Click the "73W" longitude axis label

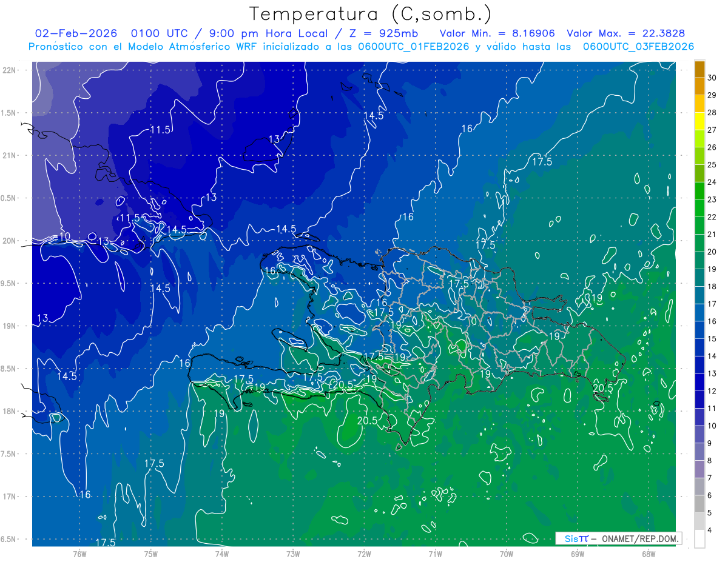(293, 554)
